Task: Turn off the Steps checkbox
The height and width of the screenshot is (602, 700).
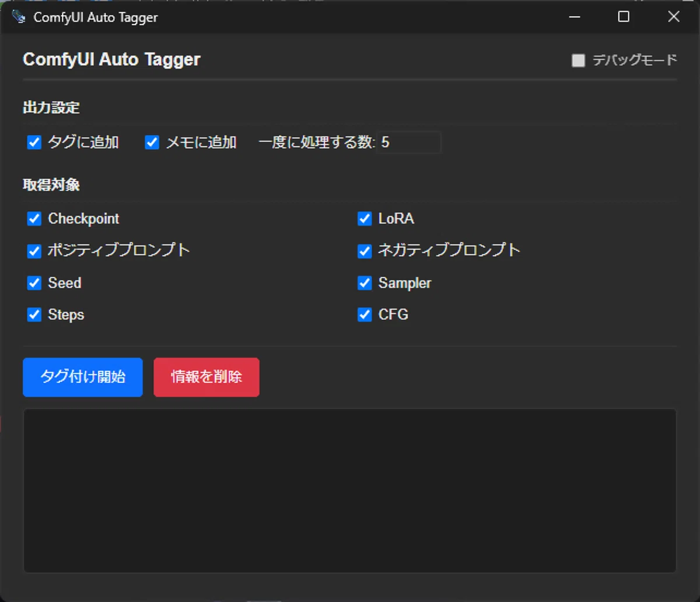Action: [x=34, y=315]
